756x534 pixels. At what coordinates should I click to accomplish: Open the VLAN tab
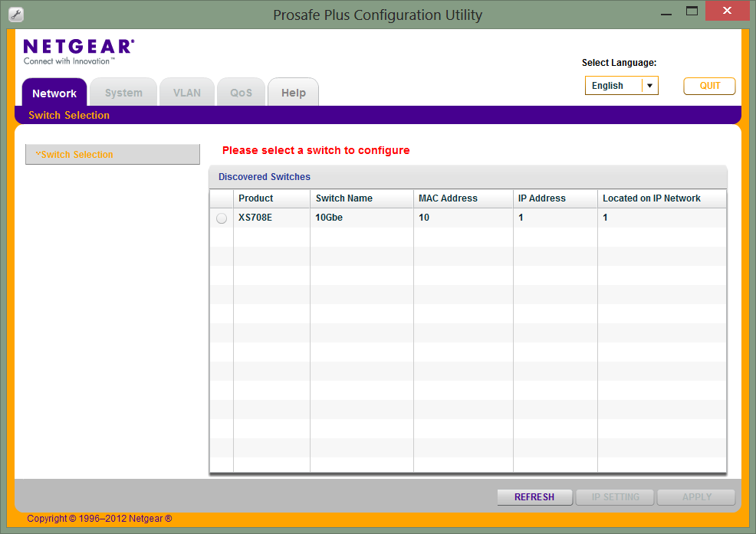pos(187,93)
